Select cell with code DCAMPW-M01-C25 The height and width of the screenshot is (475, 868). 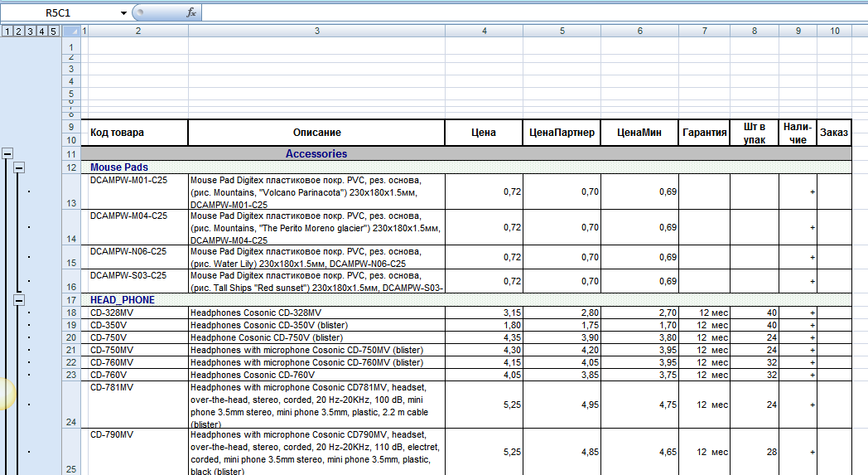137,191
